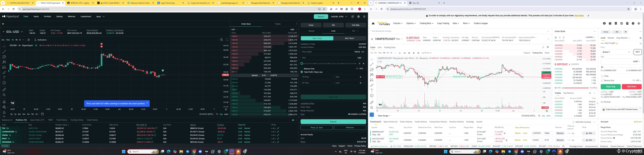The image size is (644, 155).
Task: Expand Date Range selector on Binance chart
Action: click(384, 116)
